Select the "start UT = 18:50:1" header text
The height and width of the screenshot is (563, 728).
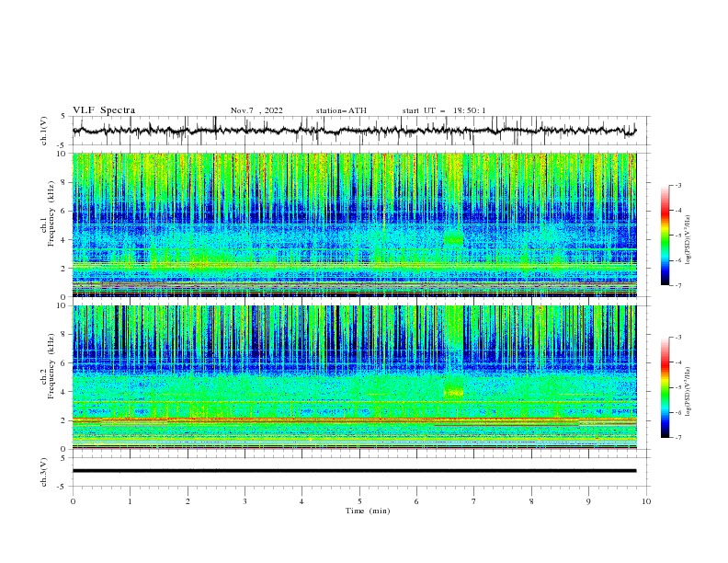click(x=444, y=110)
